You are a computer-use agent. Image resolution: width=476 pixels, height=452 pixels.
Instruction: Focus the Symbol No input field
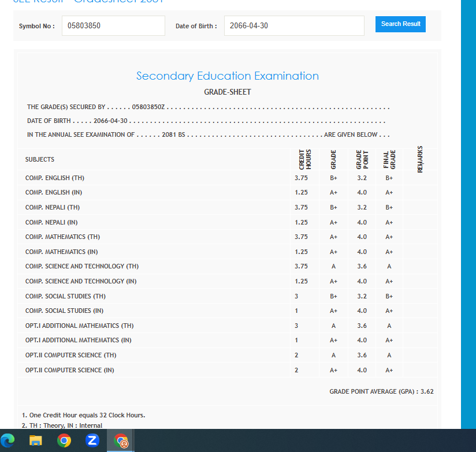(x=113, y=26)
